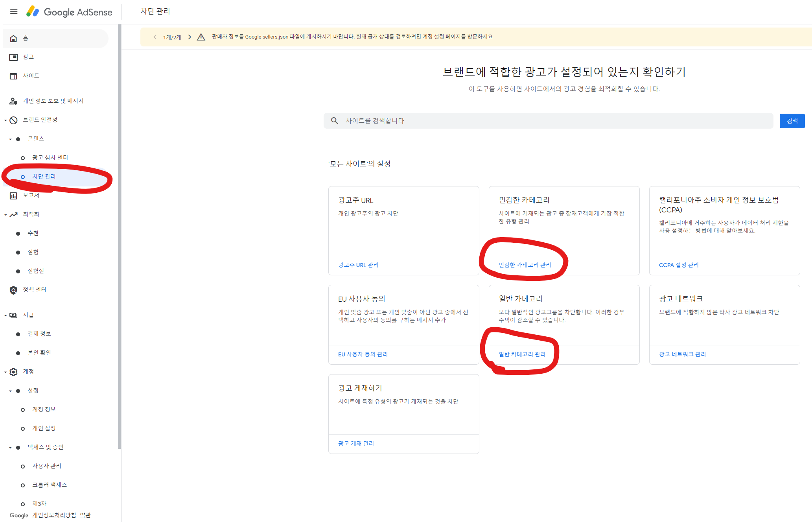This screenshot has width=812, height=522.
Task: Click the site search input field
Action: pyautogui.click(x=551, y=121)
